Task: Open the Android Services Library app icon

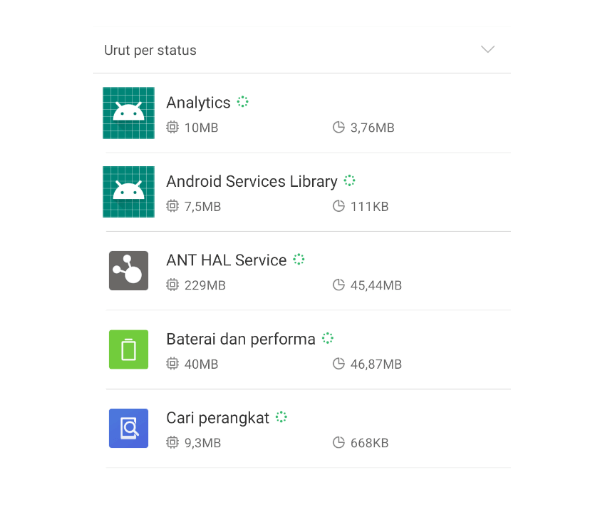Action: pos(129,192)
